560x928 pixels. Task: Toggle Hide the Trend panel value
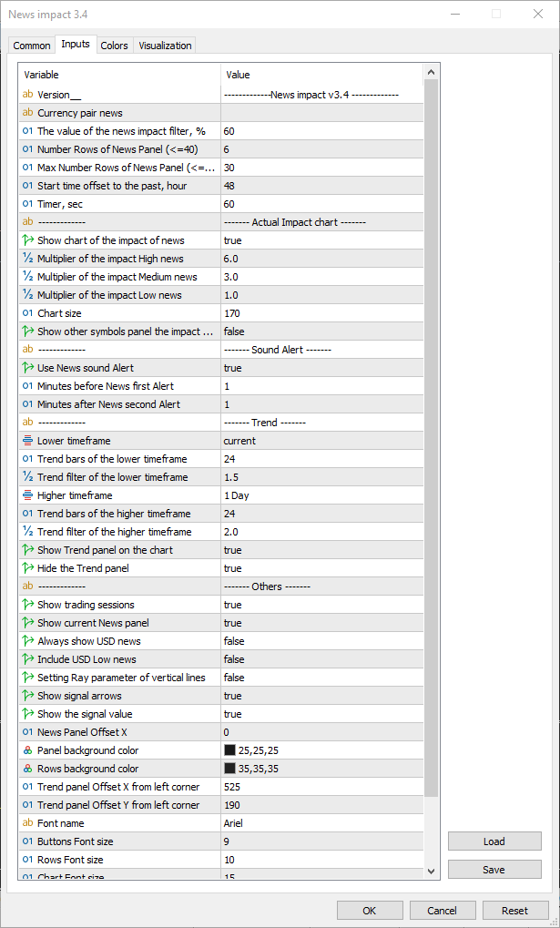pyautogui.click(x=322, y=568)
